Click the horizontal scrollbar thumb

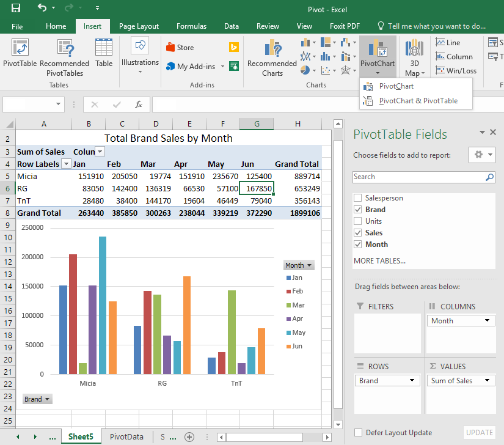[264, 437]
